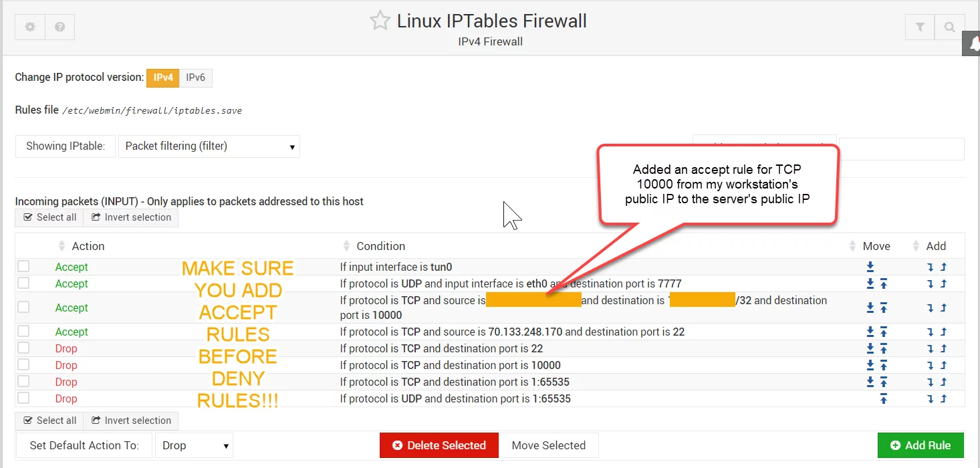
Task: Check the tun0 rule checkbox
Action: click(x=23, y=266)
